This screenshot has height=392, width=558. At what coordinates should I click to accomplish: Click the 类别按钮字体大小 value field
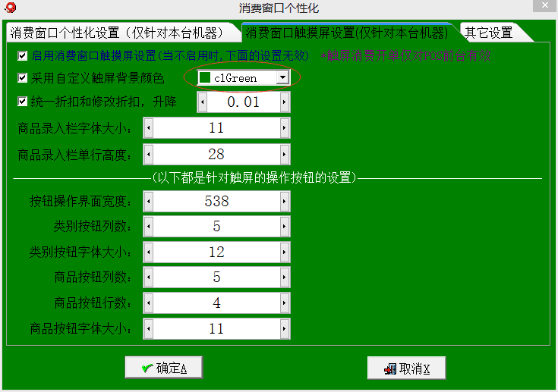pyautogui.click(x=216, y=252)
